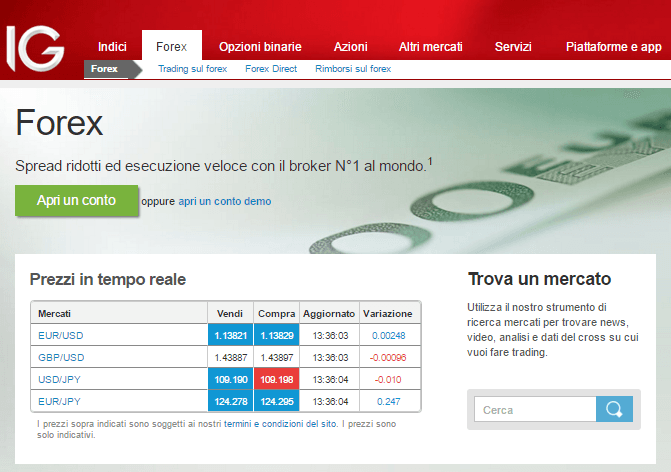Screen dimensions: 671x472
Task: Click EUR/JPY sell price 124.278
Action: click(231, 401)
